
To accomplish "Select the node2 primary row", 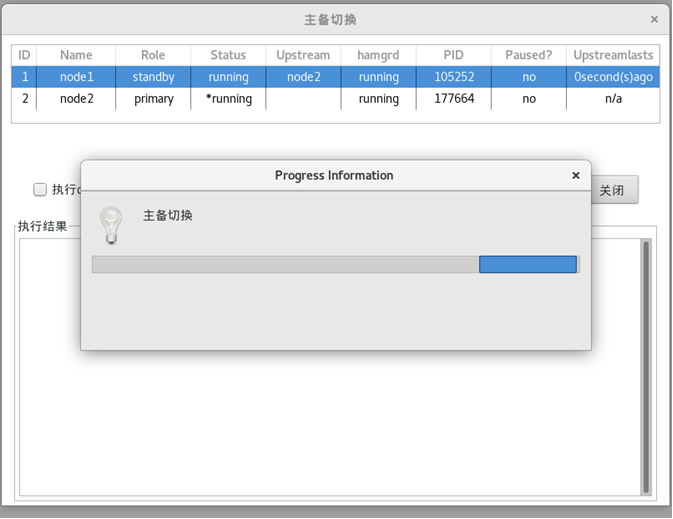I will [153, 99].
